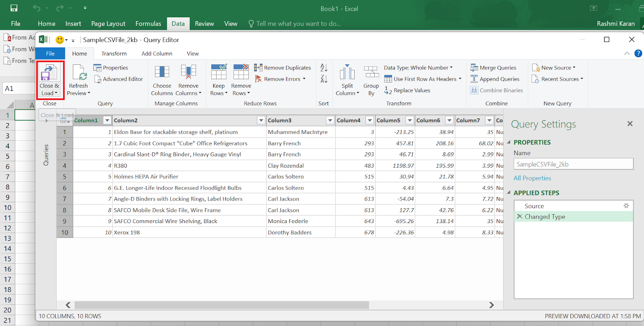644x326 pixels.
Task: Edit the query Name field
Action: [574, 164]
